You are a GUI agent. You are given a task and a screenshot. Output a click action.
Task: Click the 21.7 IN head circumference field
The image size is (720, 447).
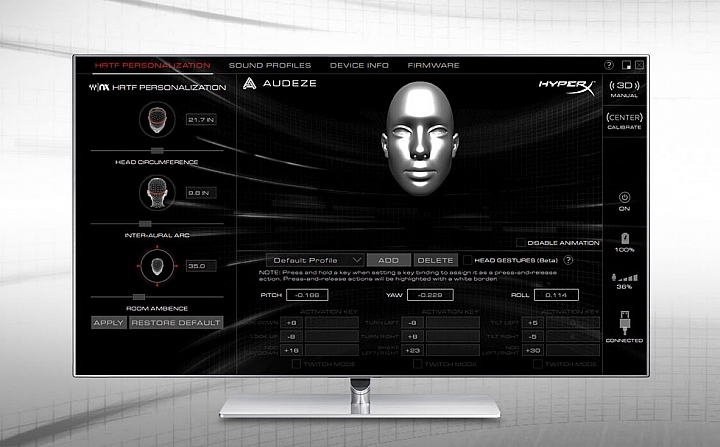(201, 119)
